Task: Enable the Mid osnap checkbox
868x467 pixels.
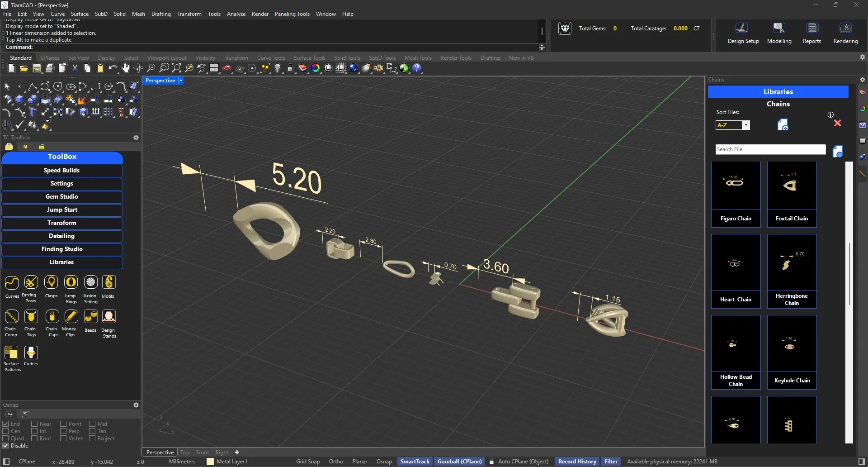Action: (x=92, y=424)
